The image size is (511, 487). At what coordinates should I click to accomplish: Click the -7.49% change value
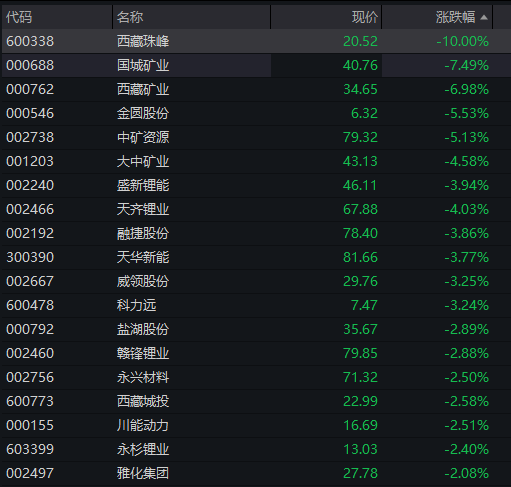(x=467, y=65)
